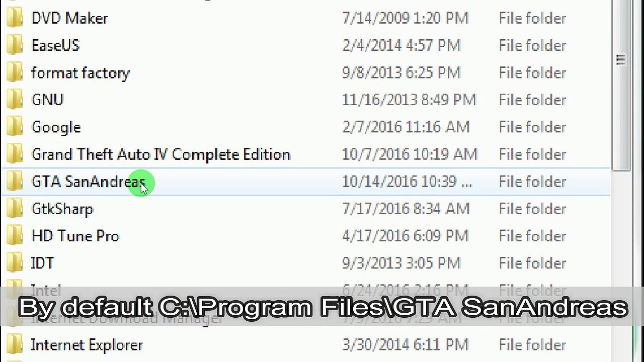Click the Internet Explorer folder icon
The height and width of the screenshot is (362, 644).
pos(15,344)
